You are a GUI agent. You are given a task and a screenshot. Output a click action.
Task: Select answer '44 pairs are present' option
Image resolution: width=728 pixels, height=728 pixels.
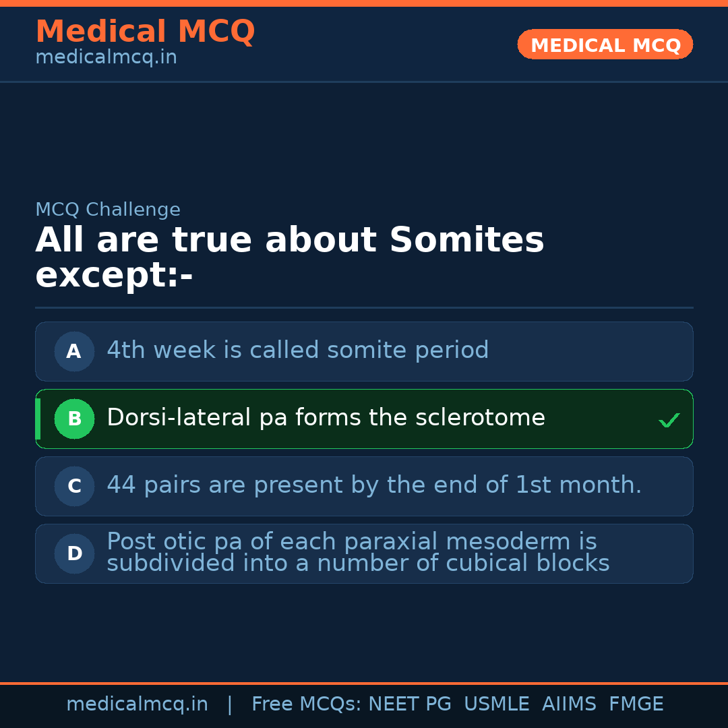coord(374,485)
